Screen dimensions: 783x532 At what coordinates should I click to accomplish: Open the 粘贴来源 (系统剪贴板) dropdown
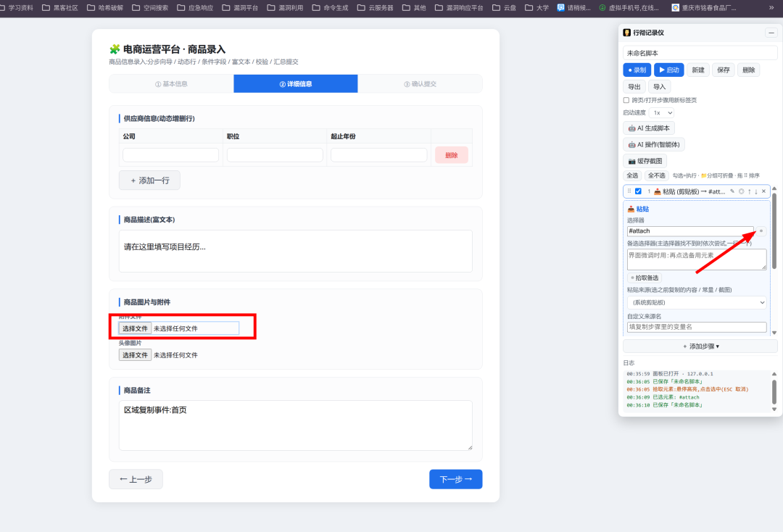point(697,302)
